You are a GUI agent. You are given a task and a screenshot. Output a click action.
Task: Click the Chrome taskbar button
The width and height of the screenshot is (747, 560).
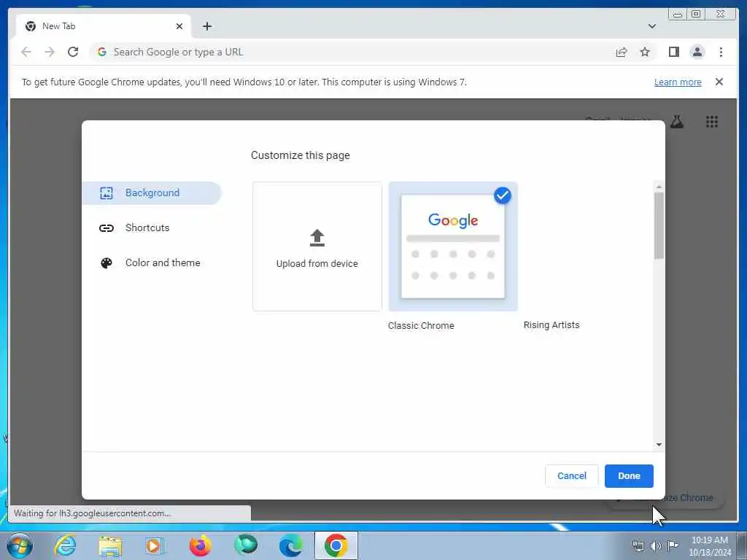click(x=336, y=545)
